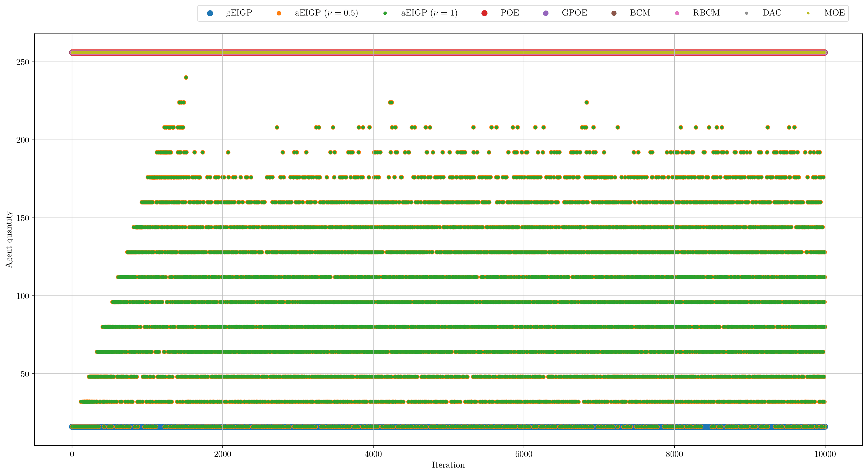Click the pink RBCM legend marker

(x=677, y=13)
